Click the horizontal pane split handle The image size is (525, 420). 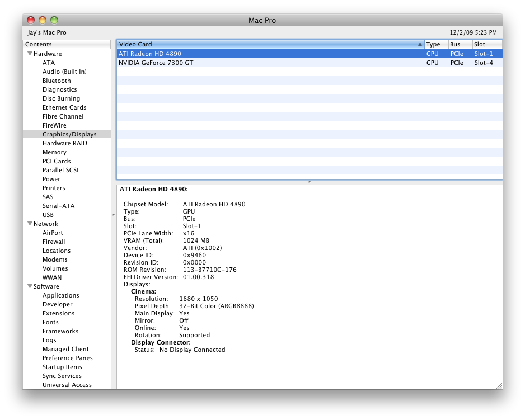310,182
